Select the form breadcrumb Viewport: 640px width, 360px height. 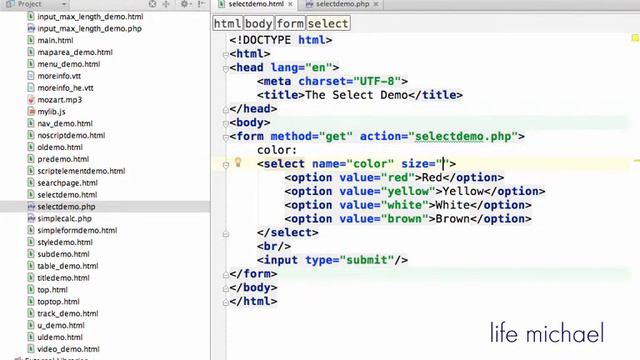(x=290, y=23)
